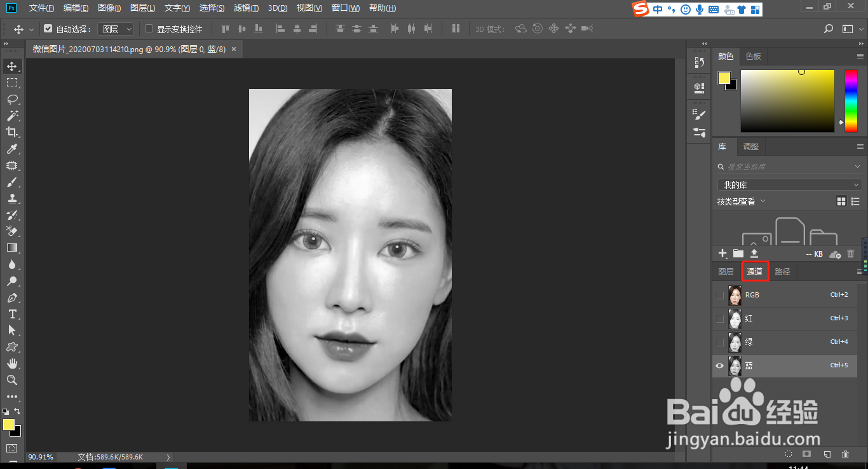Screen dimensions: 868x469
Task: Select the Hand tool
Action: [12, 364]
